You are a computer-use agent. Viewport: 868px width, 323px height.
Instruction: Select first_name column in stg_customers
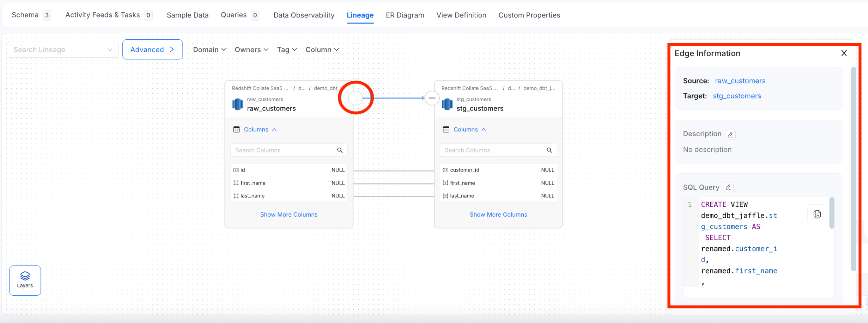coord(498,183)
